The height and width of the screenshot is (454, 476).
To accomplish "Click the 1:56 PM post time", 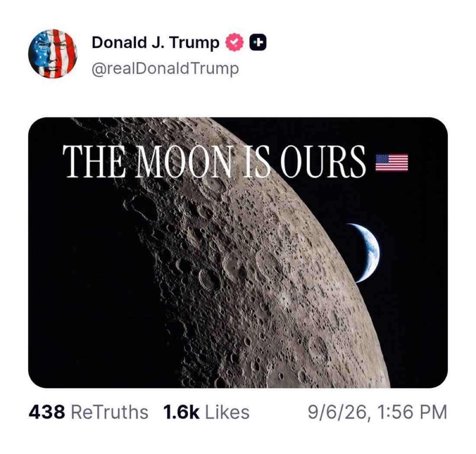I will click(x=413, y=412).
